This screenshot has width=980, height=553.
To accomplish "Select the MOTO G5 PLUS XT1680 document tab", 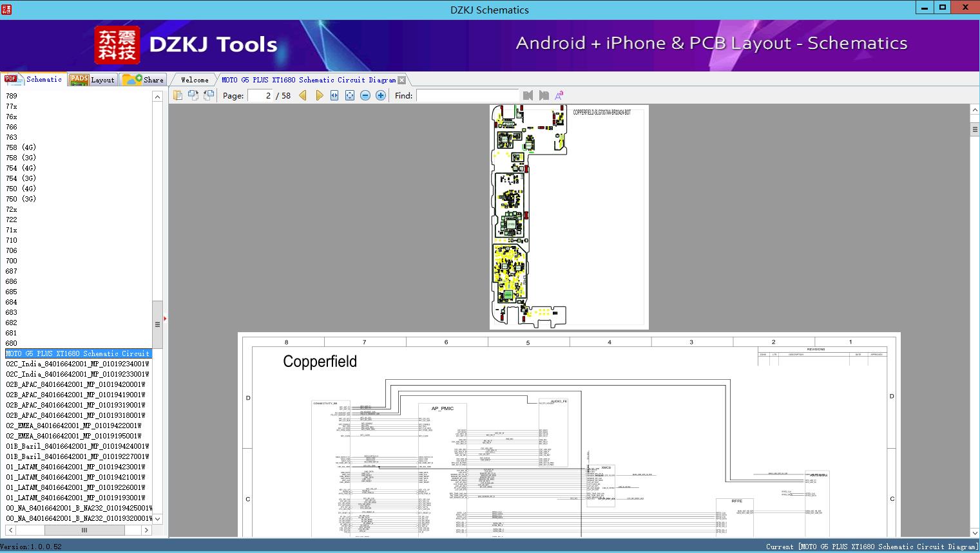I will click(309, 80).
